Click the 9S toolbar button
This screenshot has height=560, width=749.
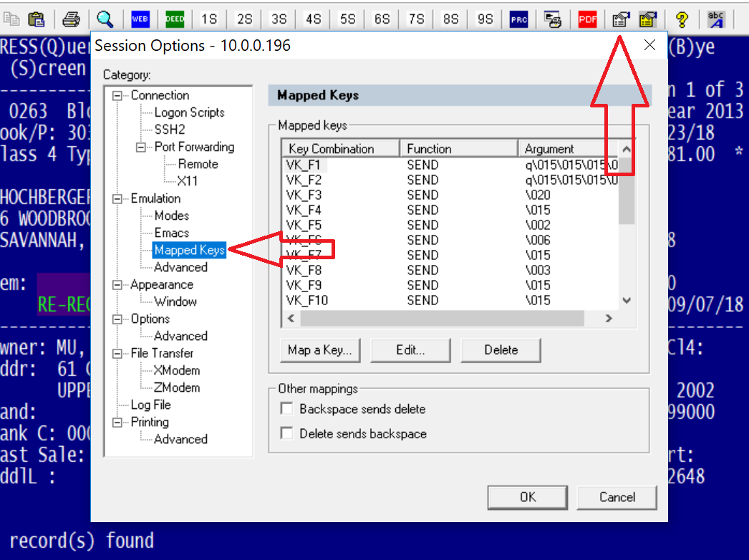pyautogui.click(x=485, y=19)
